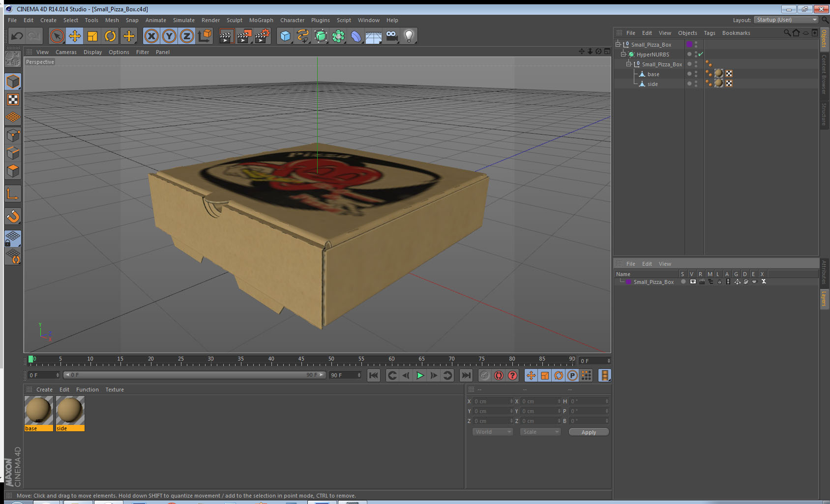Select Edges mode in left palette
The width and height of the screenshot is (830, 504).
(13, 153)
